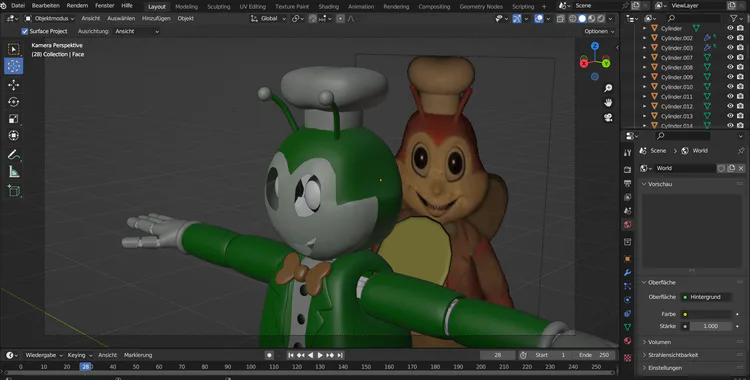The width and height of the screenshot is (750, 380).
Task: Open the Output properties tab
Action: (x=628, y=183)
